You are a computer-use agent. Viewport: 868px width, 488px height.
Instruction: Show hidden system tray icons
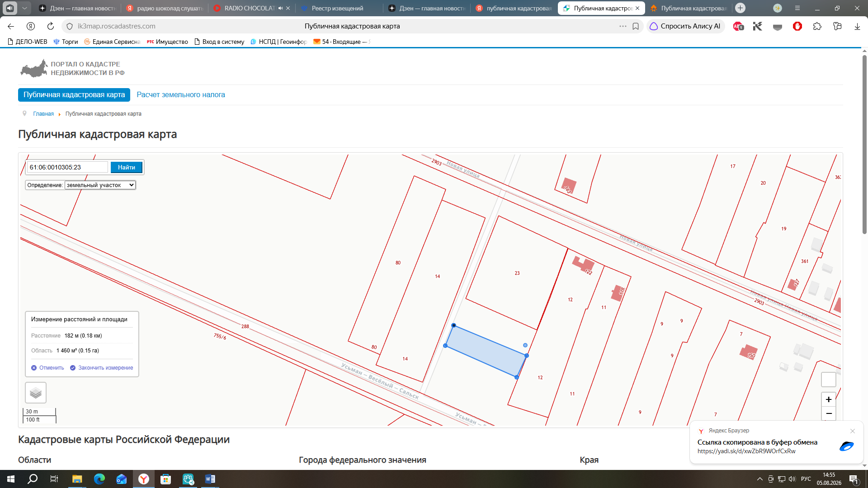click(x=759, y=479)
